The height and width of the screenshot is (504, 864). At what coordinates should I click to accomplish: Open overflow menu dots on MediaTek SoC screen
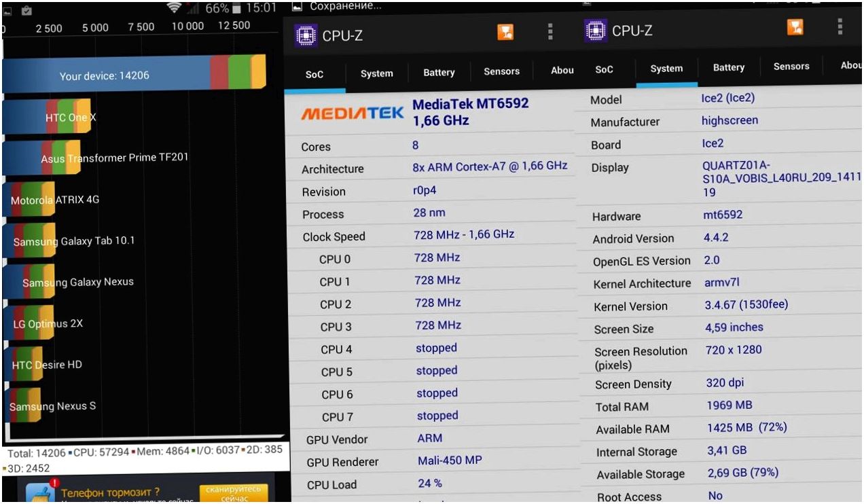(x=550, y=32)
